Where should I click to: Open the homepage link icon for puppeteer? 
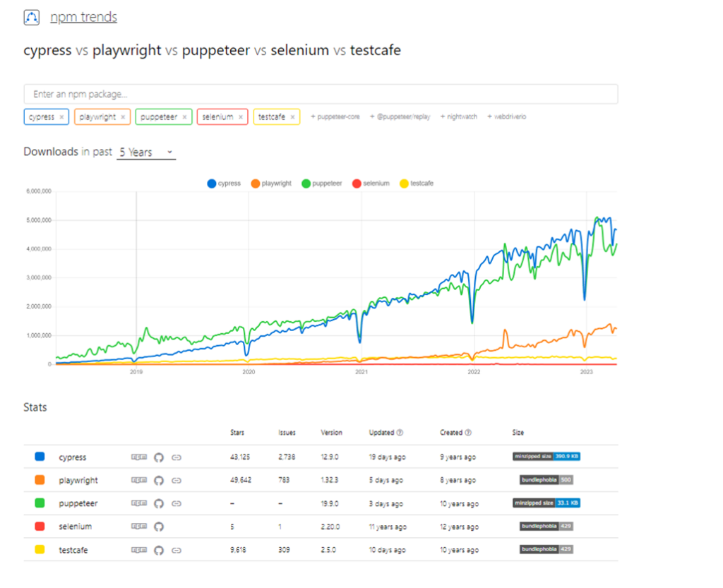tap(177, 504)
